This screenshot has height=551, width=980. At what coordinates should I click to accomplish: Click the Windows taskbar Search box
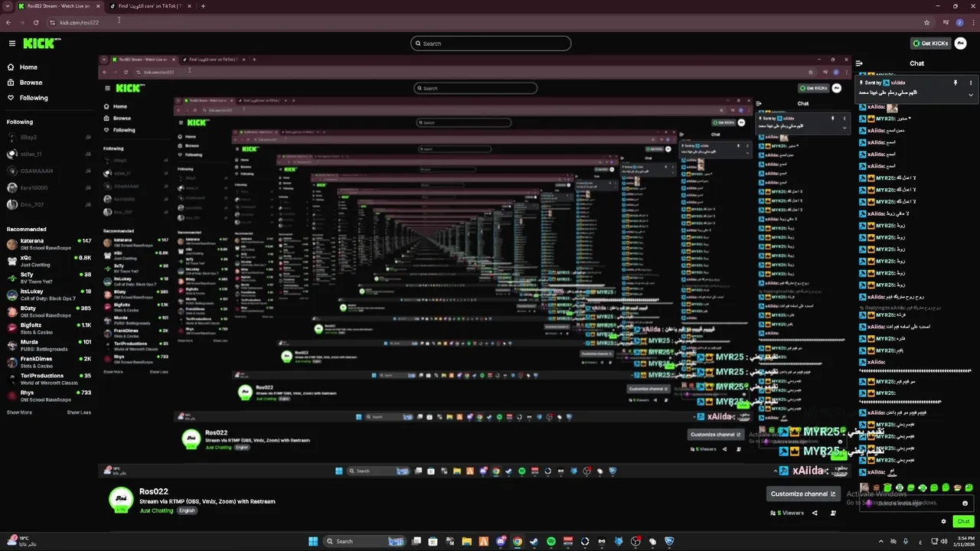point(364,541)
